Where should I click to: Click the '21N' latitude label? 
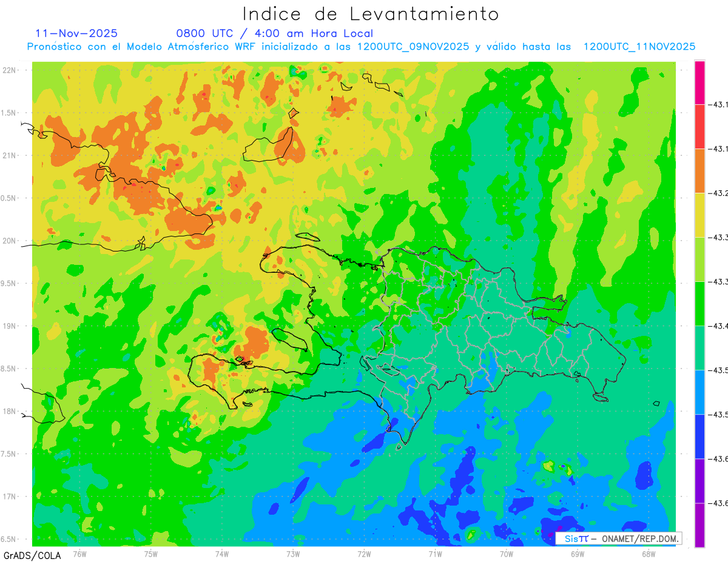pos(10,155)
